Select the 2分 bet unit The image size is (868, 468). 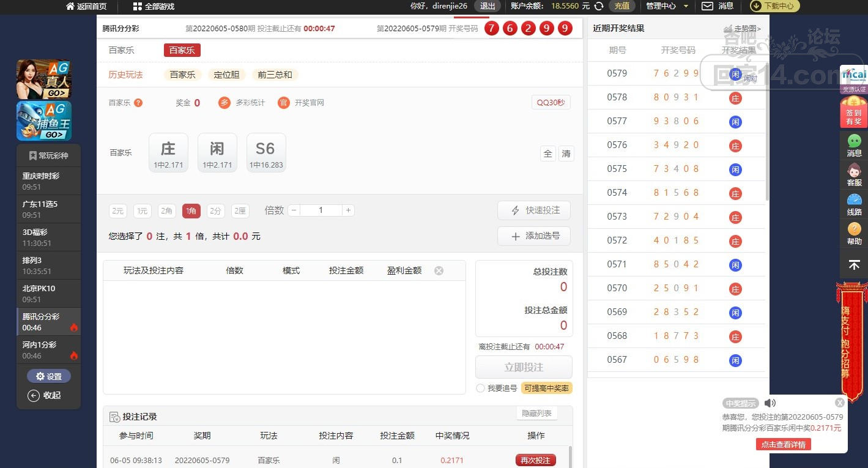(x=215, y=211)
